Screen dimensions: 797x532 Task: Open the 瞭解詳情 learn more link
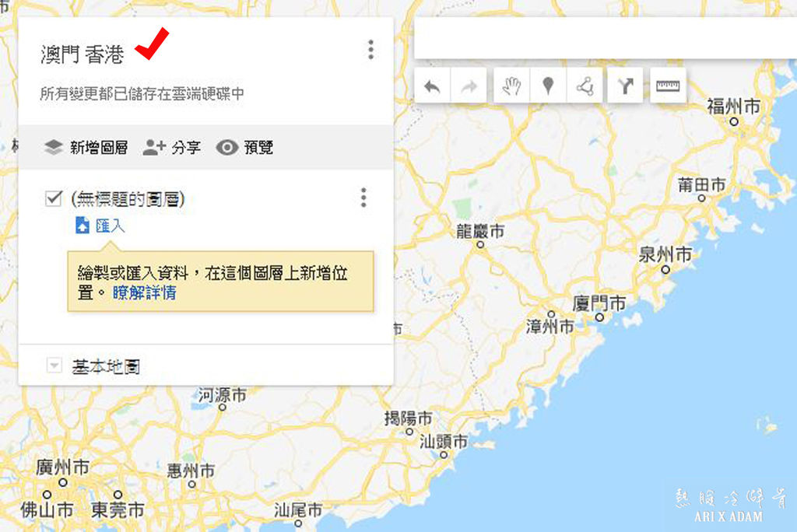144,292
